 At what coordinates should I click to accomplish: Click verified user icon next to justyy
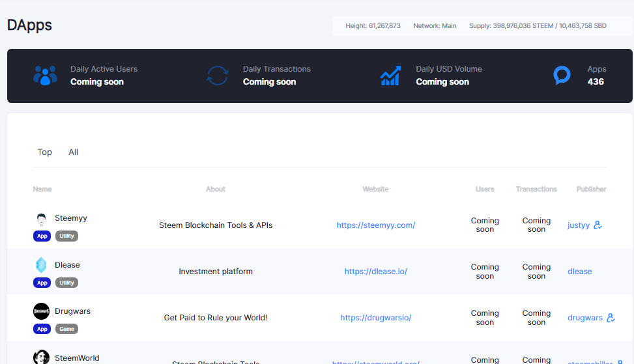coord(598,225)
